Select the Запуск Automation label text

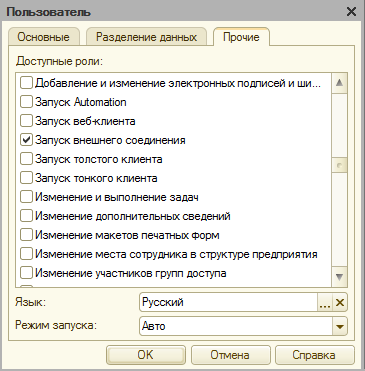point(81,102)
